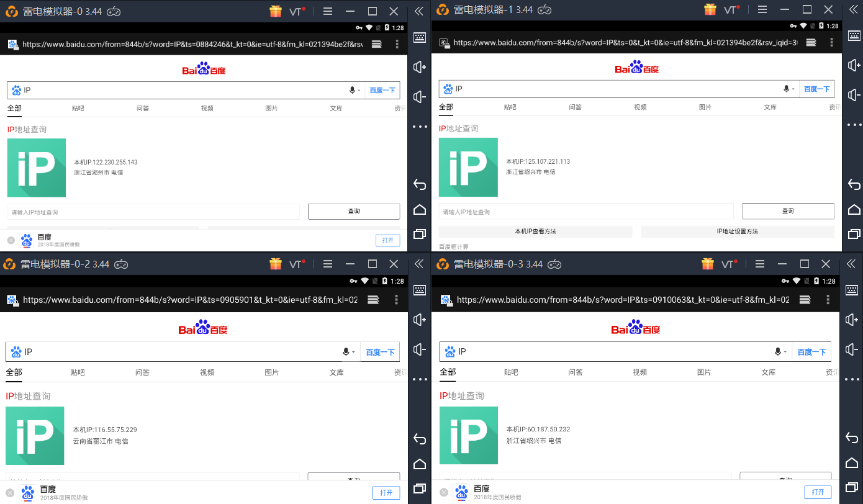Open recent apps in 雷电模拟器-1 sidebar
Viewport: 863px width, 504px height.
click(x=854, y=234)
